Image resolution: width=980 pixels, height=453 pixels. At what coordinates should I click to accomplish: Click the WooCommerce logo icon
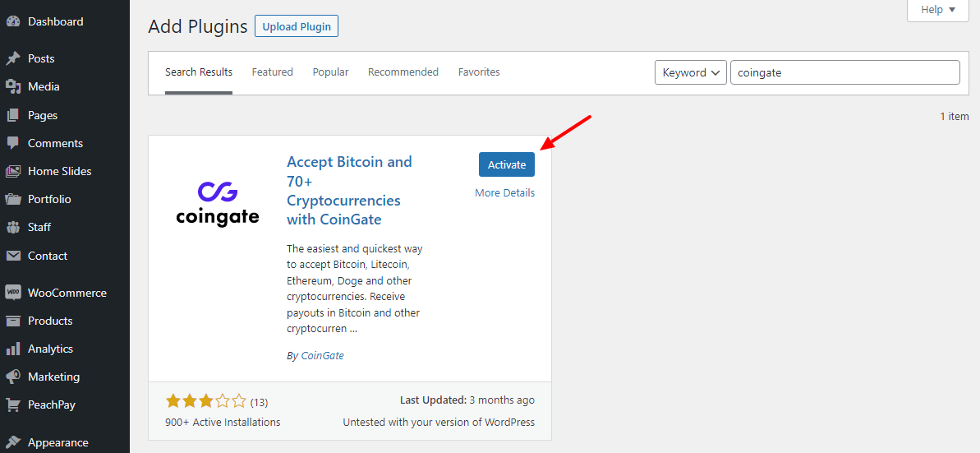[13, 293]
